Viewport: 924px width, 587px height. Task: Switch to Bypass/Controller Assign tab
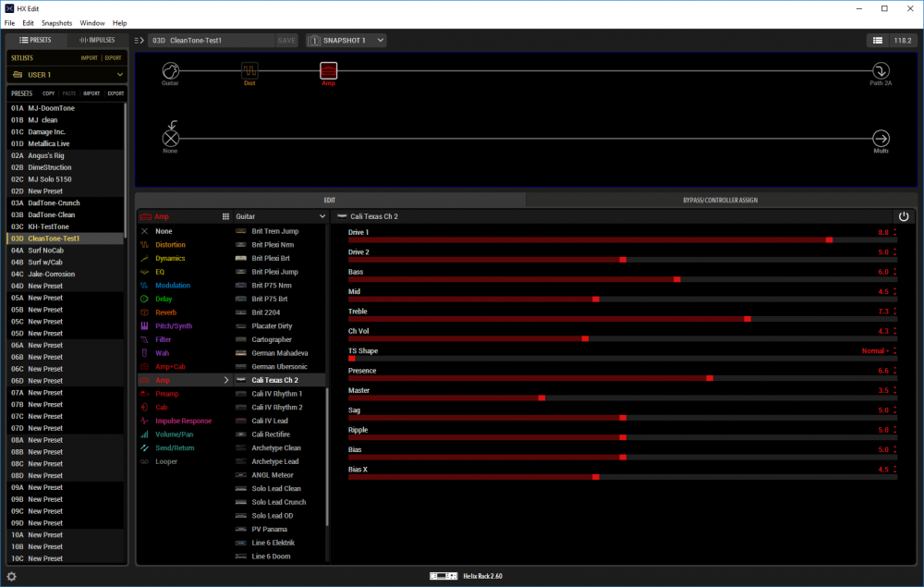tap(720, 200)
